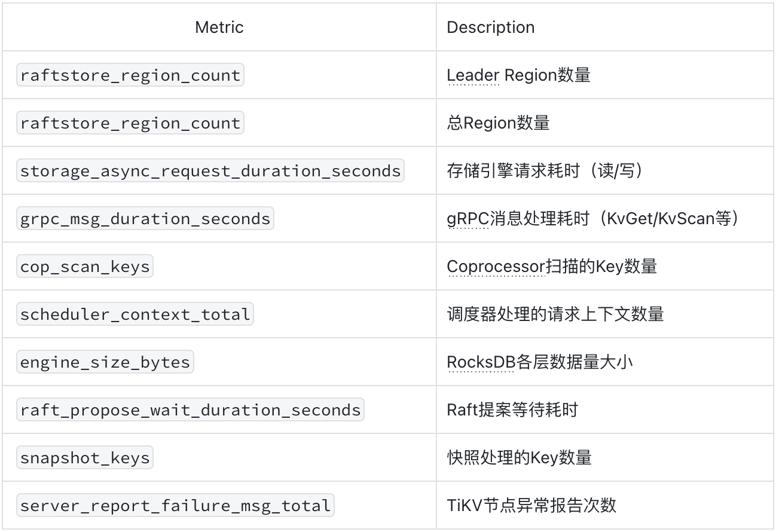Click the Metric column header
Screen dimensions: 776x532
[x=219, y=27]
